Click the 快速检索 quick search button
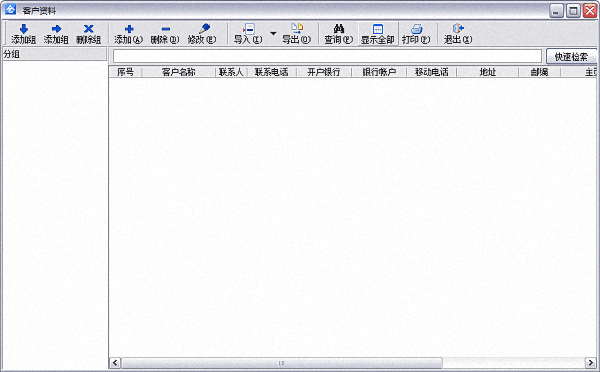600x372 pixels. tap(571, 57)
